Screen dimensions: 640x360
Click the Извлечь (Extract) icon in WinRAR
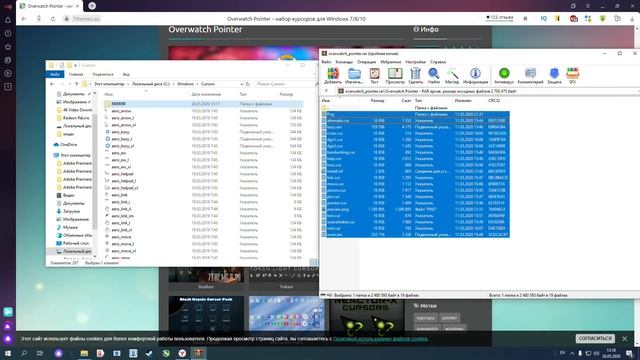click(x=354, y=76)
